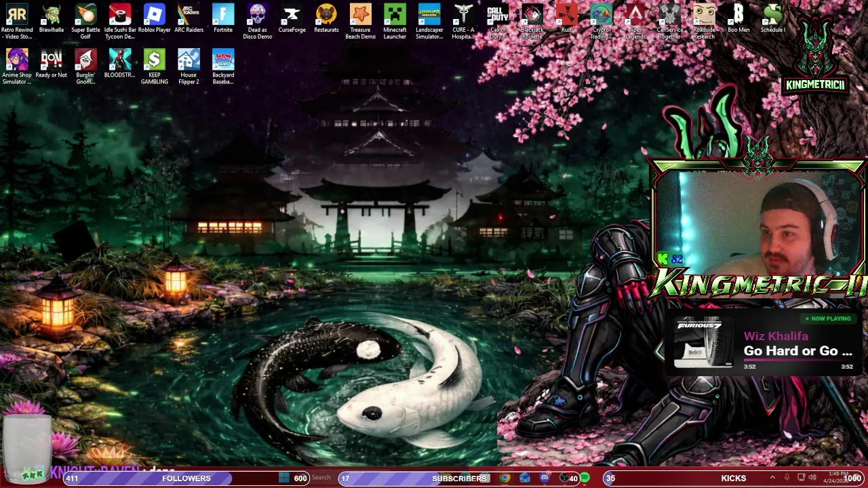
Task: Click the taskbar clock and date
Action: 835,477
